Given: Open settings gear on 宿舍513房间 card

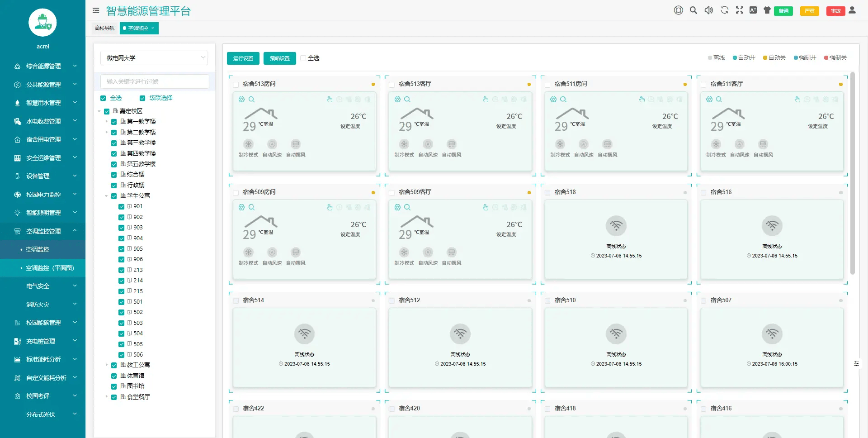Looking at the screenshot, I should pos(241,99).
